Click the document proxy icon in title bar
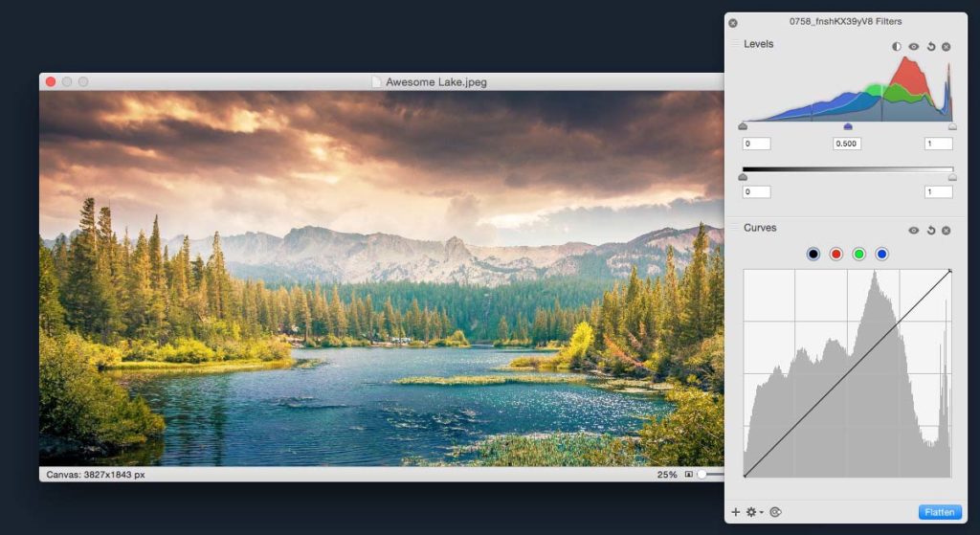 tap(376, 82)
